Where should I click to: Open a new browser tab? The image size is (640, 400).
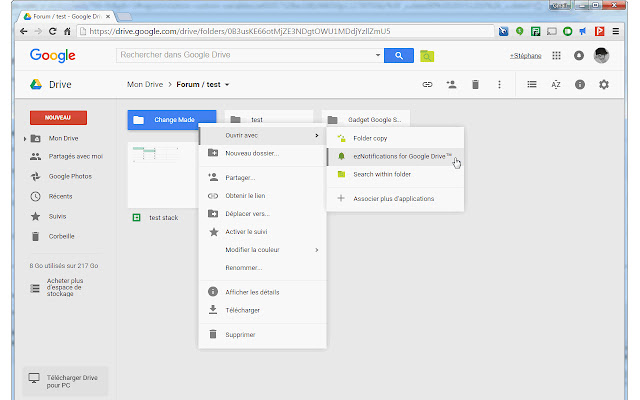[x=124, y=17]
